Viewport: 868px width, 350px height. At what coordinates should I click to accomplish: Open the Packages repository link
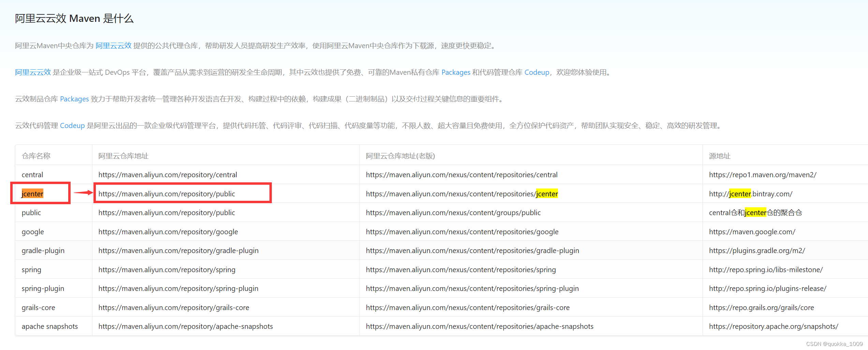(456, 72)
